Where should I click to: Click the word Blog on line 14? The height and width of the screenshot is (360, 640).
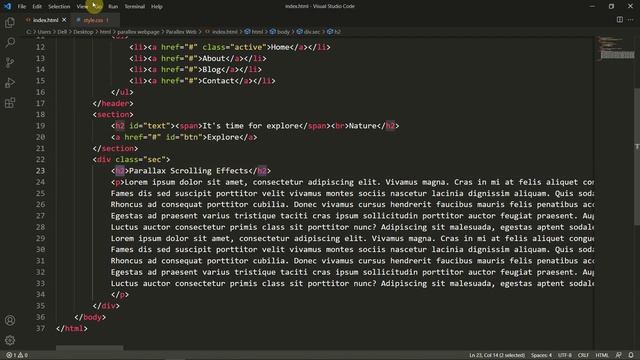[211, 70]
